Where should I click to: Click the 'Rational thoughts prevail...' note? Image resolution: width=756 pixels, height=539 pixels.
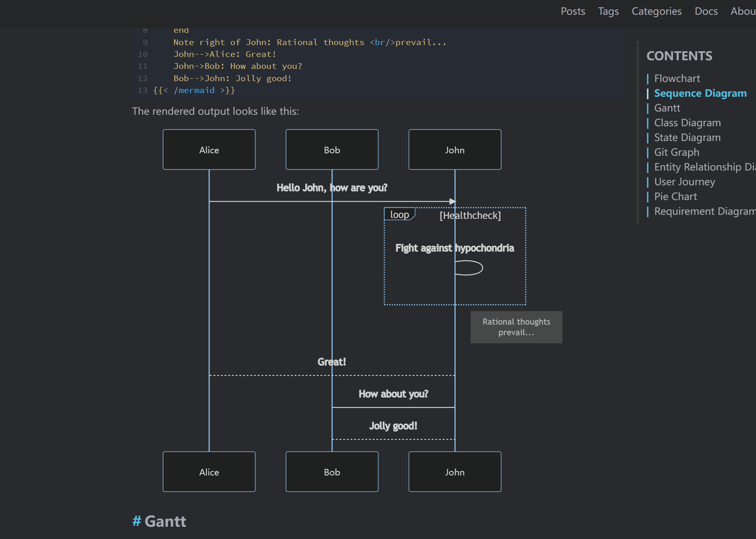coord(516,327)
